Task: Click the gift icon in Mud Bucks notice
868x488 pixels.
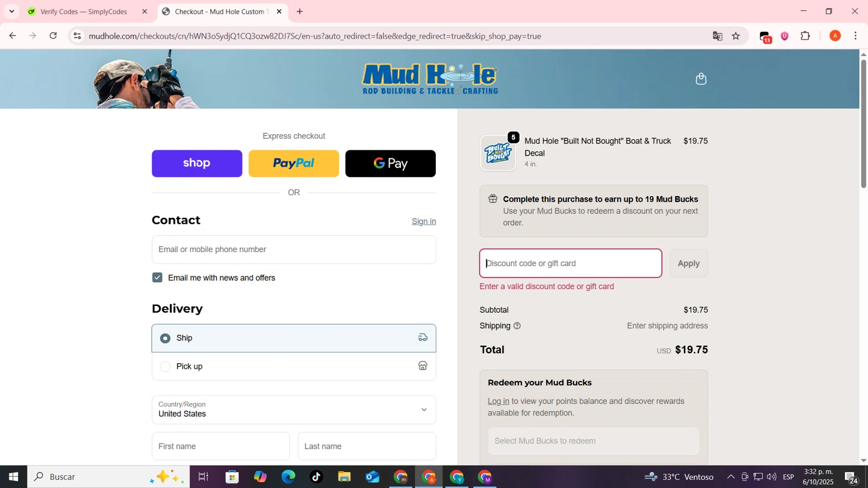Action: coord(493,199)
